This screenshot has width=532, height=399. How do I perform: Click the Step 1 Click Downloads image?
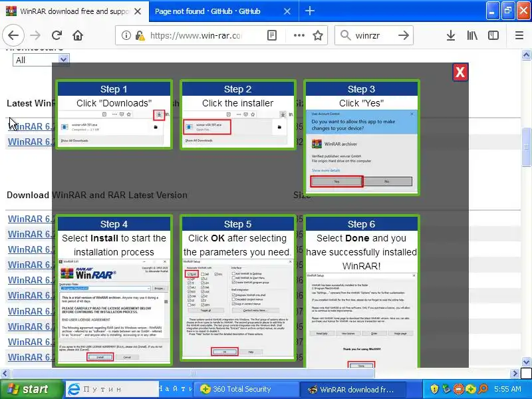(114, 114)
